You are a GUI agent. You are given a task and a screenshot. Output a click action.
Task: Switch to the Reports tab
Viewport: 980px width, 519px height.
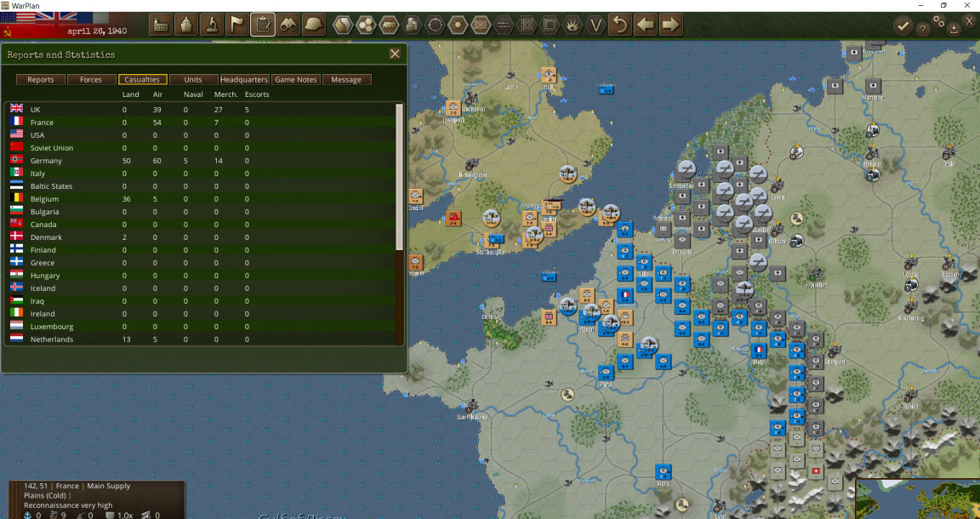point(41,79)
